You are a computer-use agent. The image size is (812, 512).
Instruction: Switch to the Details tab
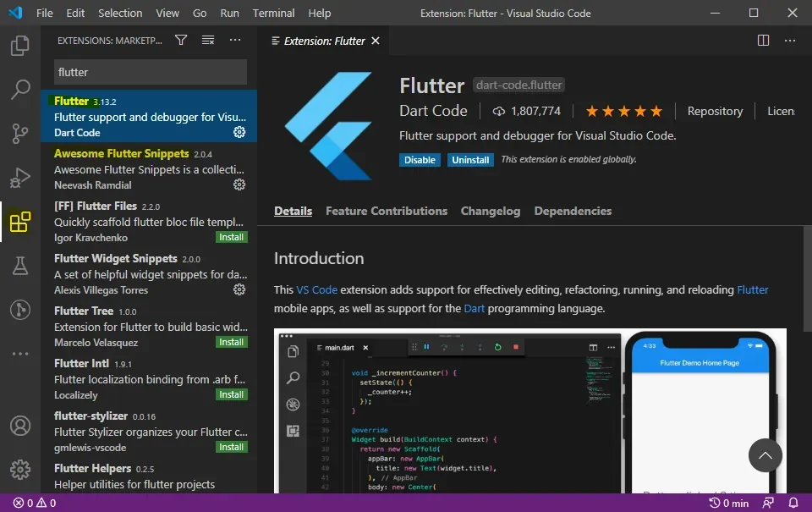tap(294, 211)
